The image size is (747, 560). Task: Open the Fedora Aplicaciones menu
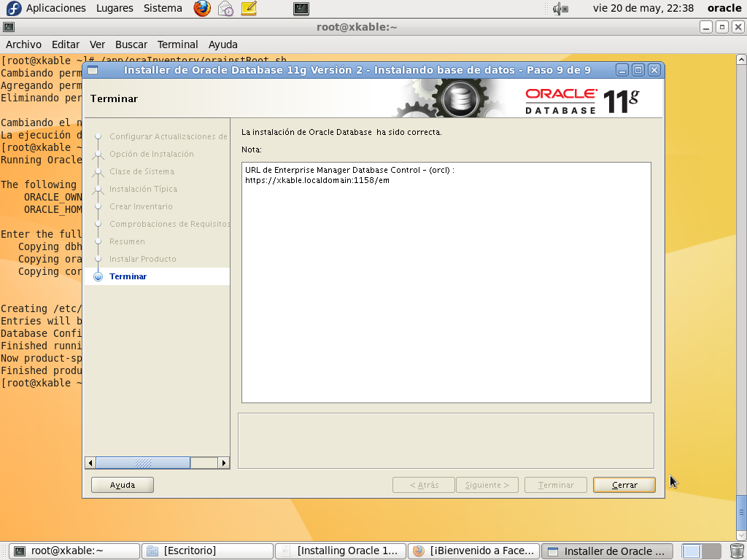47,8
